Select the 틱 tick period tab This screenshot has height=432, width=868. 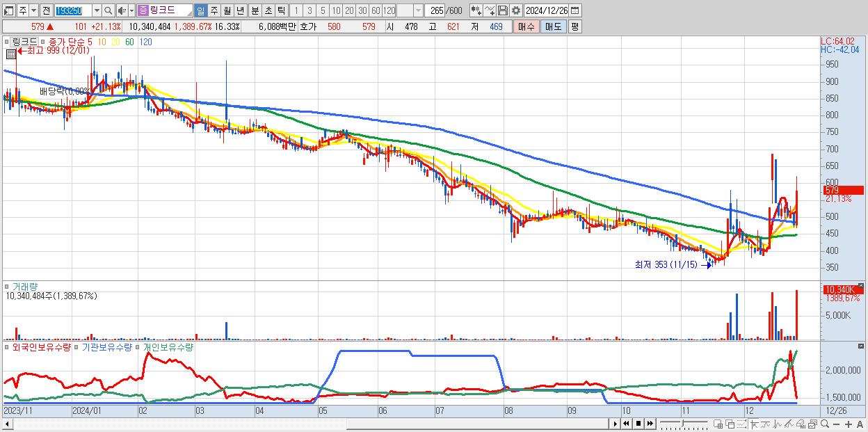281,11
